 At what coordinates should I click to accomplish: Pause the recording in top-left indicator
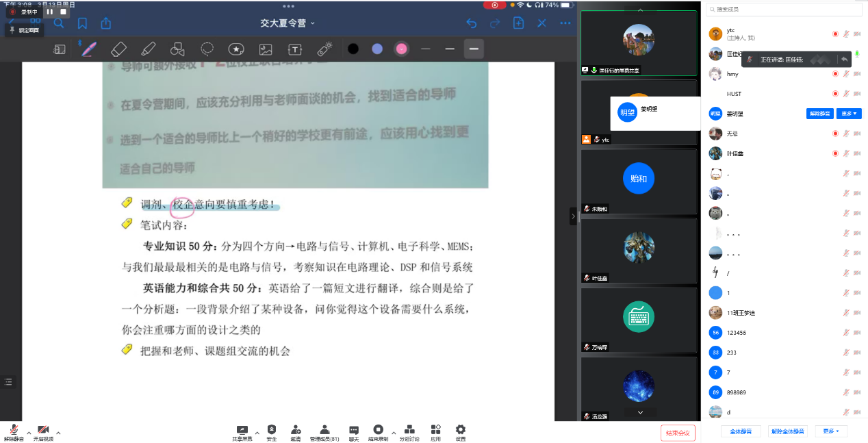[x=50, y=12]
